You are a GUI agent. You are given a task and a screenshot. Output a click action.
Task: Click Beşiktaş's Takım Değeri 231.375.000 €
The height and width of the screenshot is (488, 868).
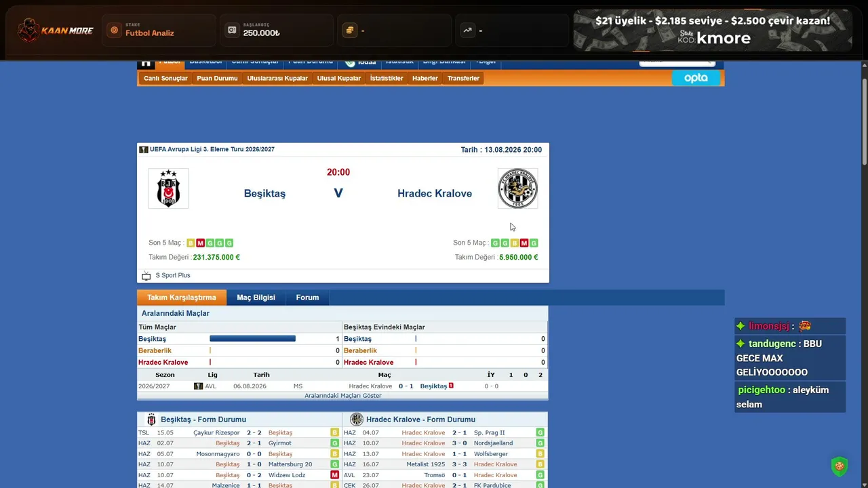216,258
